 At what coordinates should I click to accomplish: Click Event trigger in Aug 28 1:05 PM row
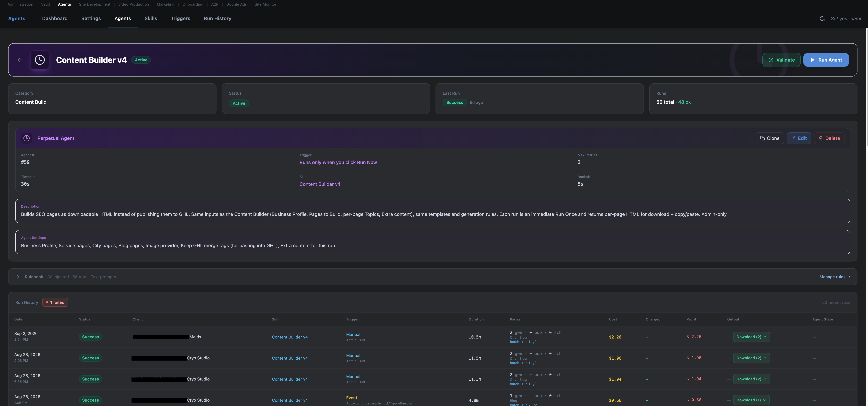coord(352,398)
